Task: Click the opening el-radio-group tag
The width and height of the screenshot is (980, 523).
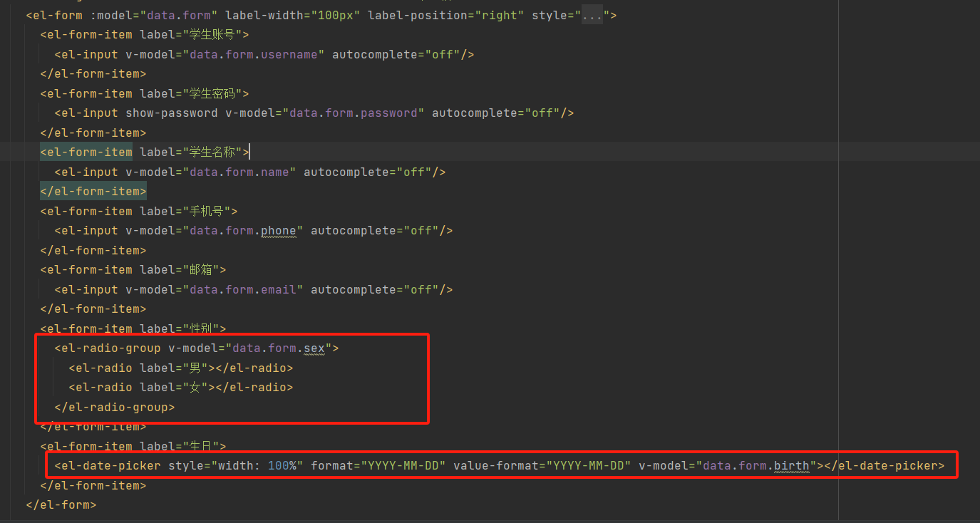Action: [197, 348]
